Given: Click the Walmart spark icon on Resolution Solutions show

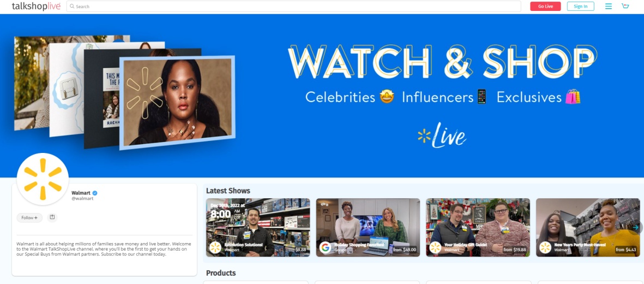Looking at the screenshot, I should 215,247.
